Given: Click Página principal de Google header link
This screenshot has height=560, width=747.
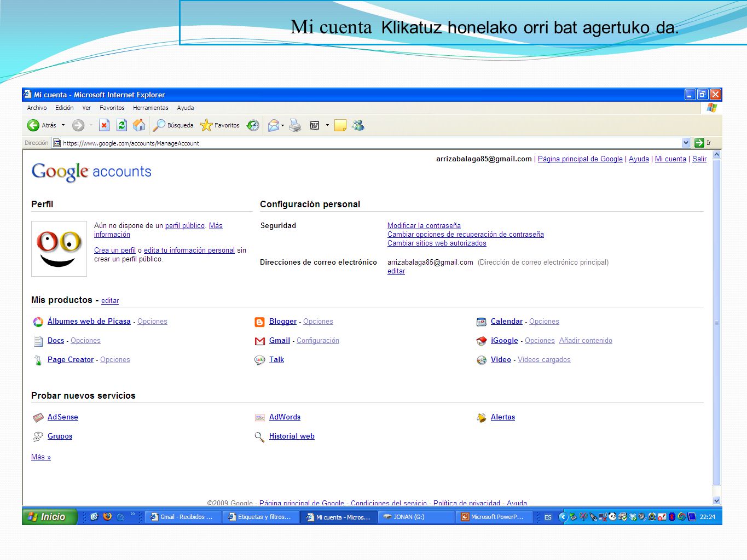Looking at the screenshot, I should pos(580,159).
